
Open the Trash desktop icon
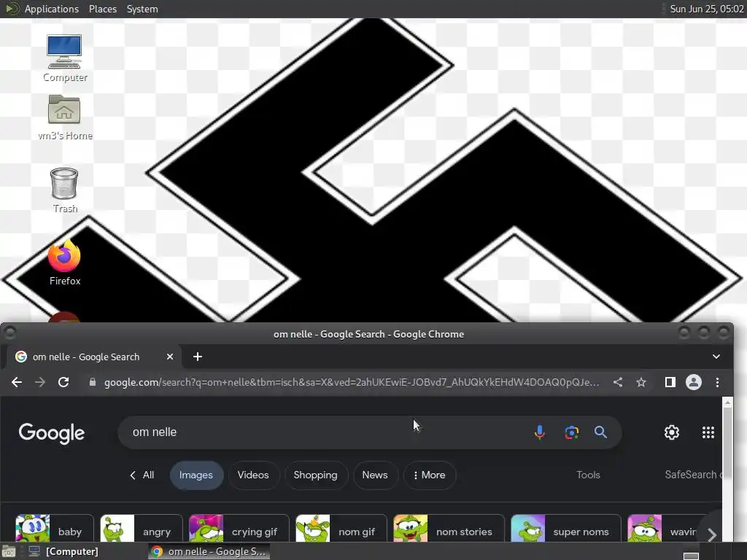(64, 190)
